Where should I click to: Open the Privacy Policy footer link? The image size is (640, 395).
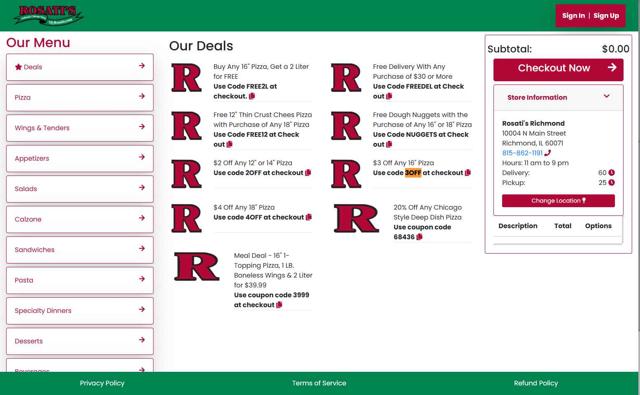click(x=102, y=383)
